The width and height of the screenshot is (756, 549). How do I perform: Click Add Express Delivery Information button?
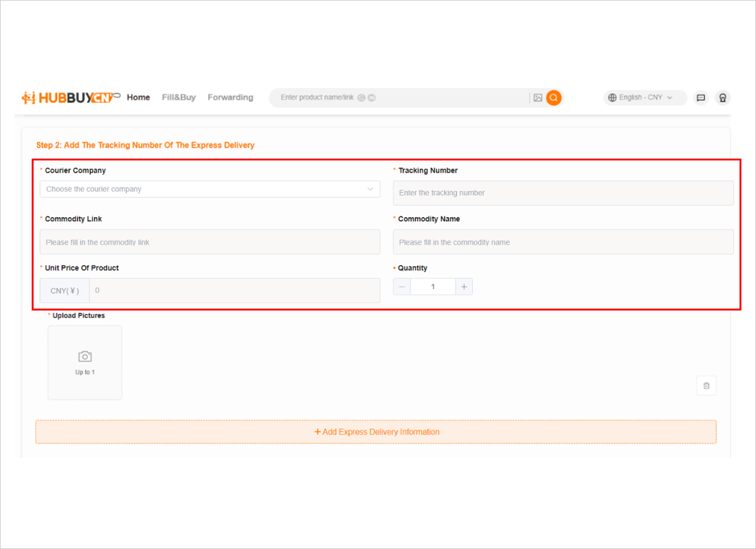(376, 432)
